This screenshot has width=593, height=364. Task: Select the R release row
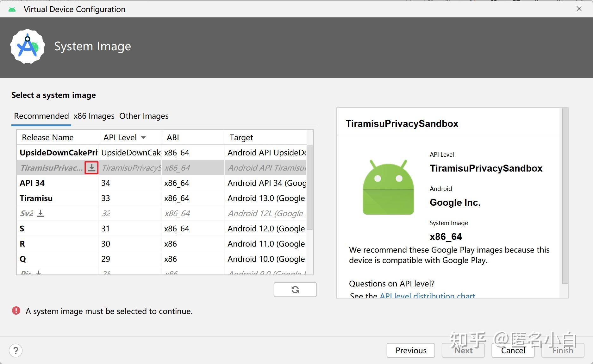[x=162, y=244]
